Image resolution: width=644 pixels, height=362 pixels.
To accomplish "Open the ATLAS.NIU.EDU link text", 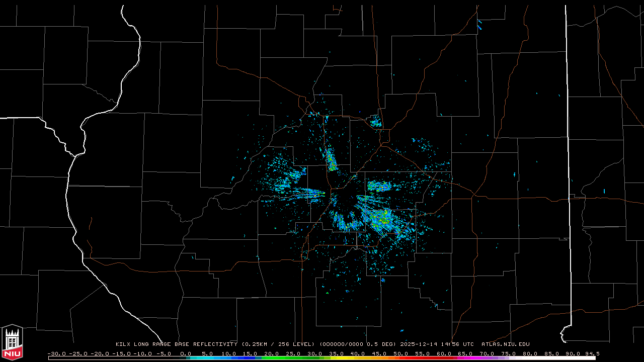I will (x=505, y=344).
